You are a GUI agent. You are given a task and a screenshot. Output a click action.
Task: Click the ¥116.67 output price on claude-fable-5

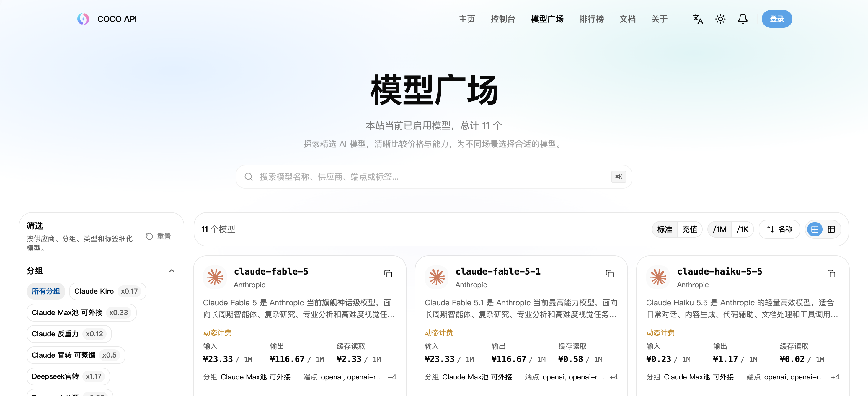[x=287, y=359]
